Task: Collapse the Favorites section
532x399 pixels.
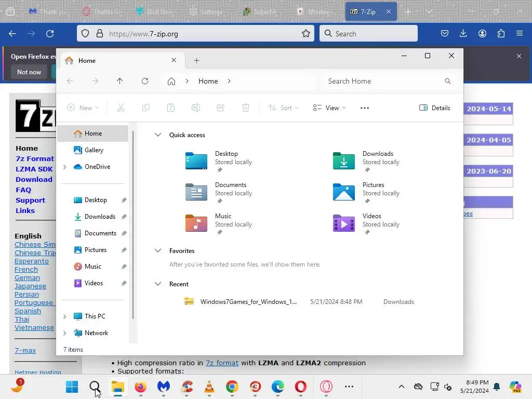Action: 158,251
